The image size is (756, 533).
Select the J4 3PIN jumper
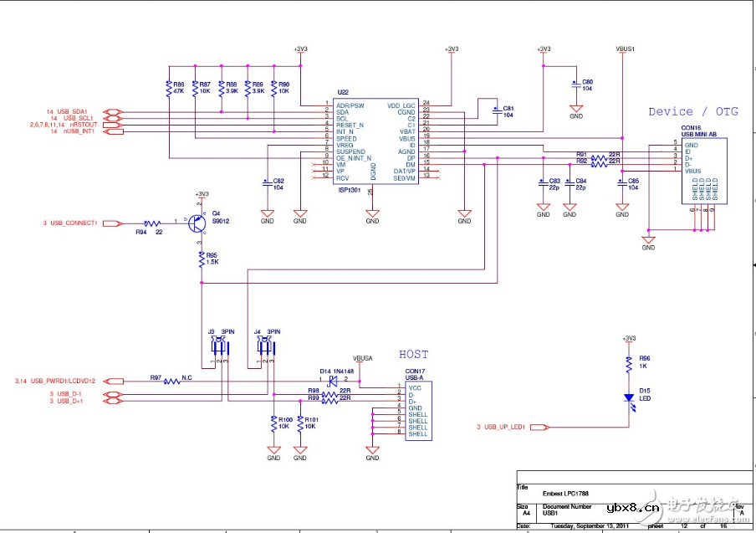266,346
